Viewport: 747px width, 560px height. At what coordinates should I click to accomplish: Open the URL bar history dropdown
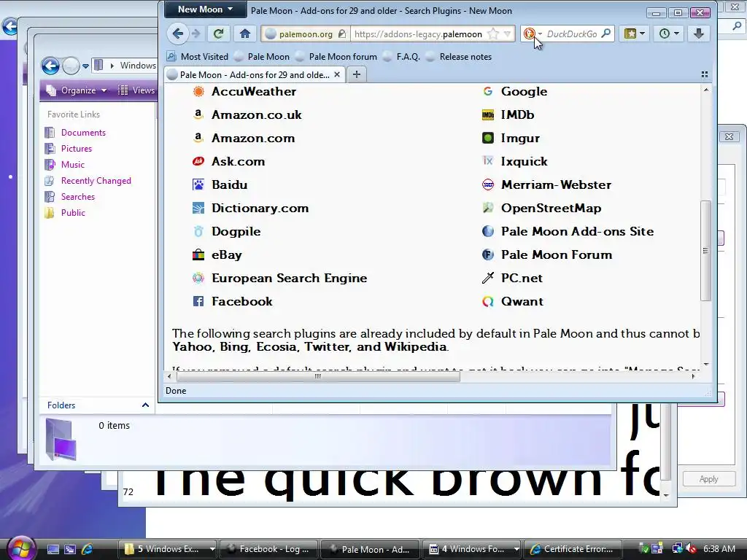(508, 34)
